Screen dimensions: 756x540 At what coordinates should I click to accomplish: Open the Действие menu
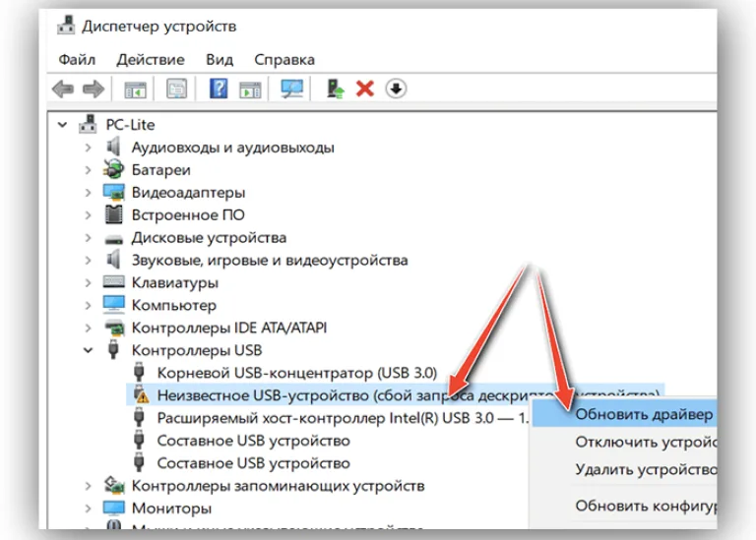[x=151, y=60]
